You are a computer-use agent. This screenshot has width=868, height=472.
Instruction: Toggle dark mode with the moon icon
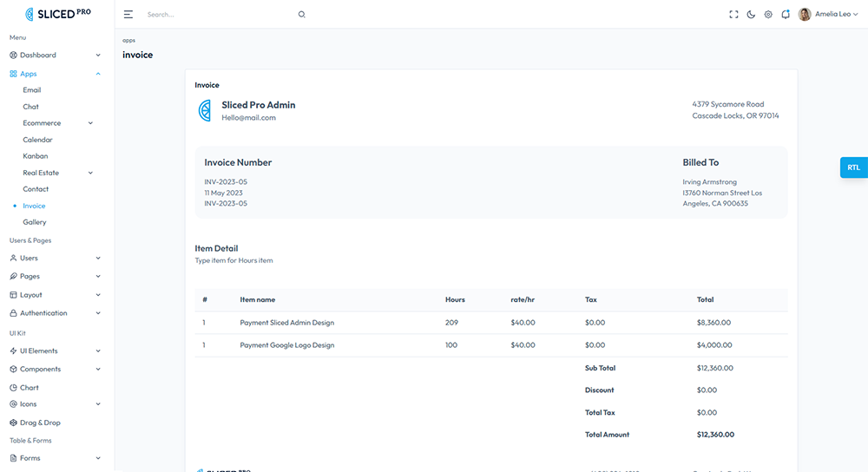[x=751, y=15]
